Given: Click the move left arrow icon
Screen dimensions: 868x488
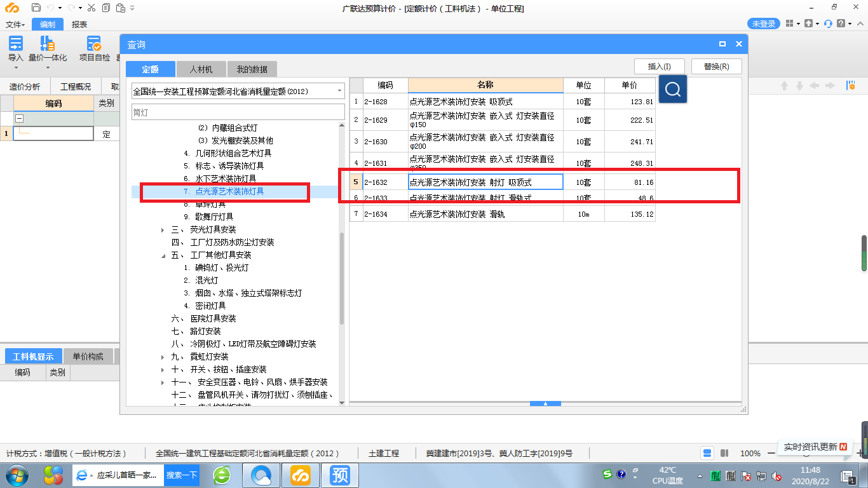Looking at the screenshot, I should [x=815, y=86].
